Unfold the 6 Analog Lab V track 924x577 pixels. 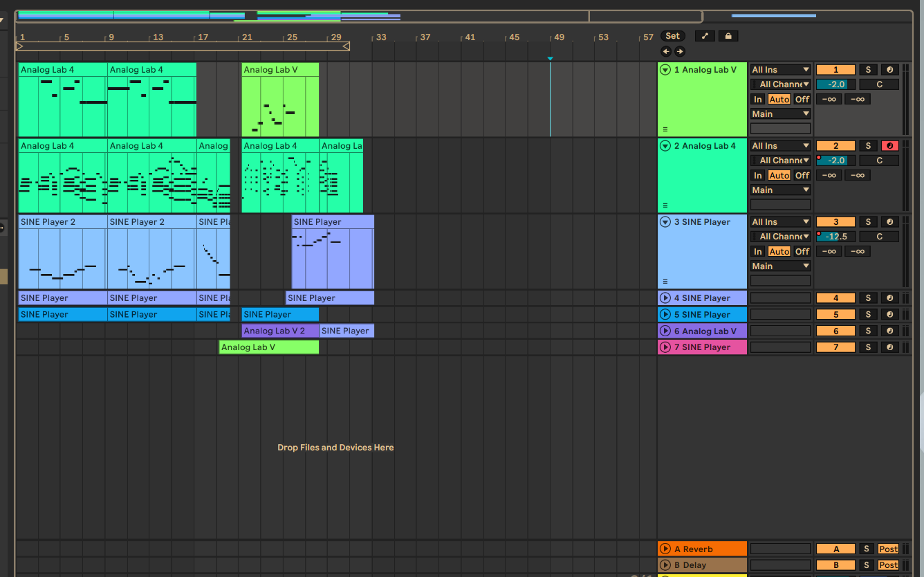point(665,331)
